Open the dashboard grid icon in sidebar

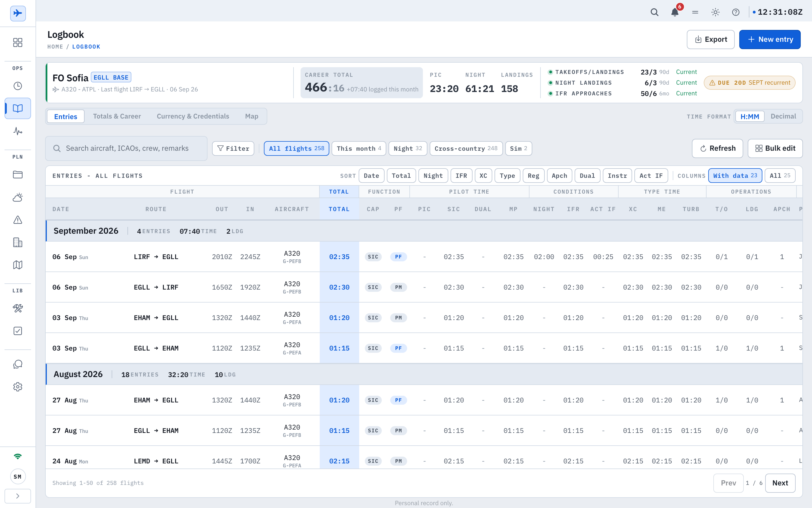[18, 42]
